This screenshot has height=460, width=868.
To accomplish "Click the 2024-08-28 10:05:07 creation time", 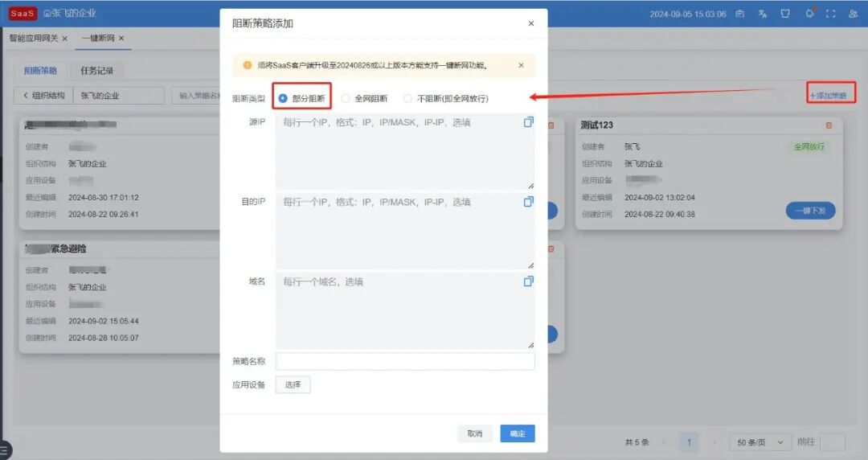I will pos(104,338).
